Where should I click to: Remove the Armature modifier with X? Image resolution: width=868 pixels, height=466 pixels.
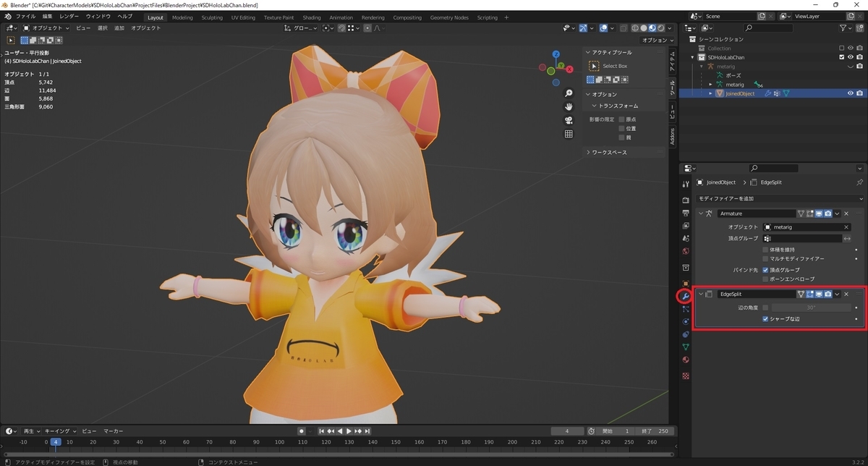[846, 213]
